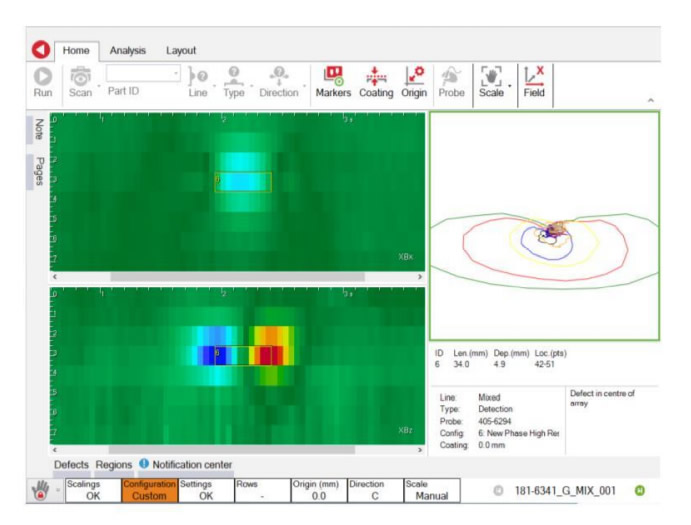Click the Coating value 0.0 mm
Screen dimensions: 691x525
[491, 445]
